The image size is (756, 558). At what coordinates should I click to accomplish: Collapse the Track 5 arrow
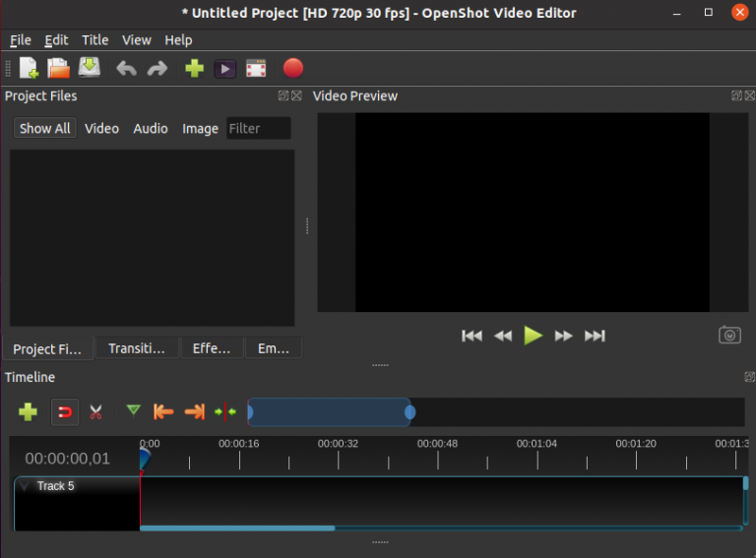tap(25, 486)
